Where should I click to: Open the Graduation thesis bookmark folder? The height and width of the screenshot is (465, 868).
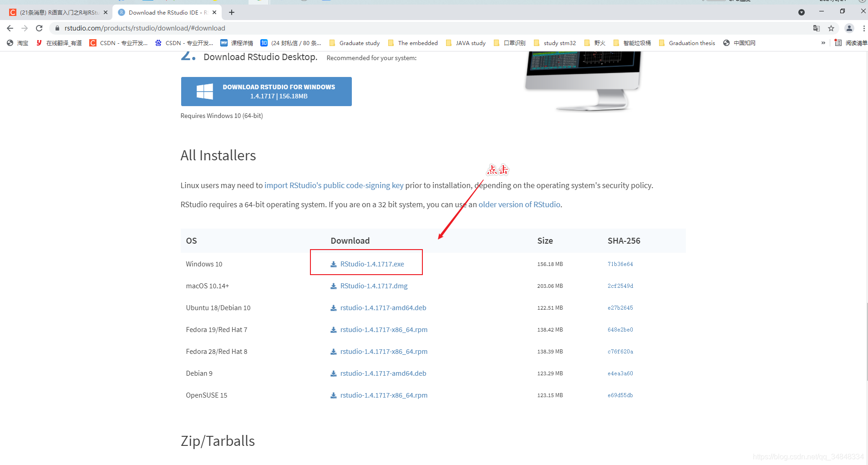tap(687, 43)
